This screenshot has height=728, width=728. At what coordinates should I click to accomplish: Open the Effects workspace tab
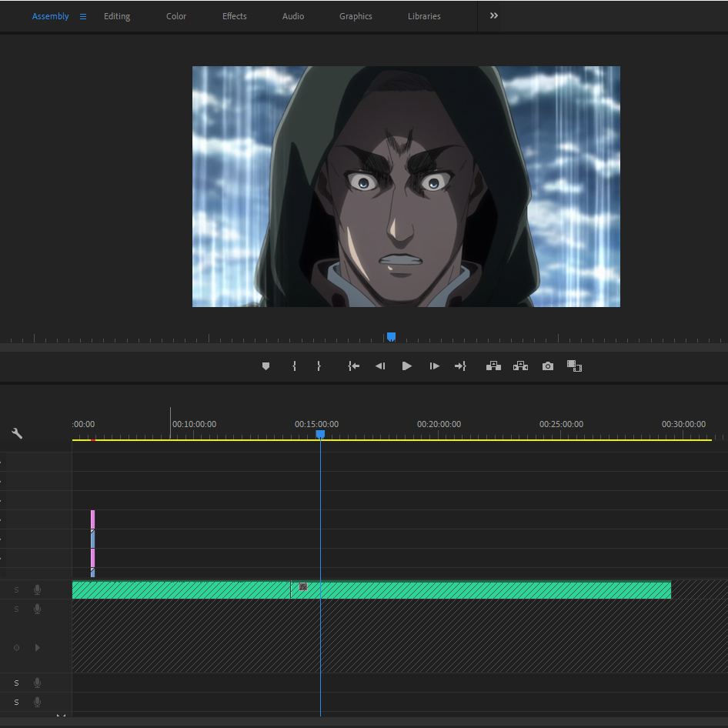(x=235, y=16)
